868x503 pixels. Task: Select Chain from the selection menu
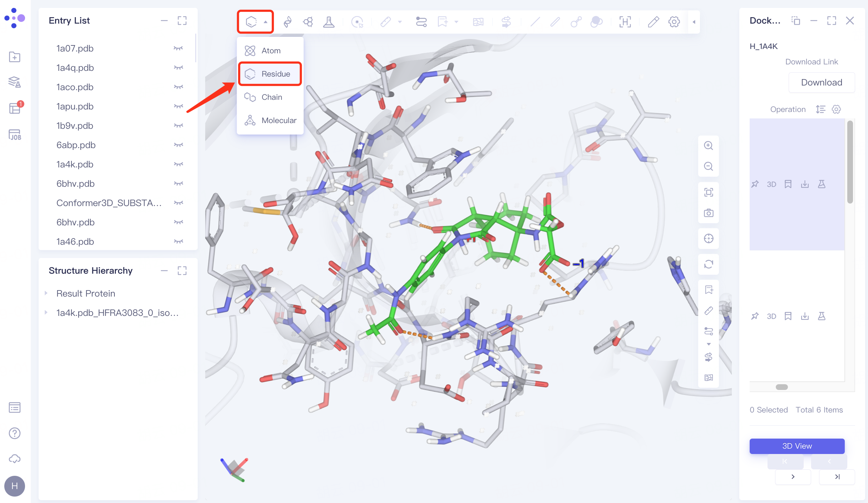[x=271, y=97]
